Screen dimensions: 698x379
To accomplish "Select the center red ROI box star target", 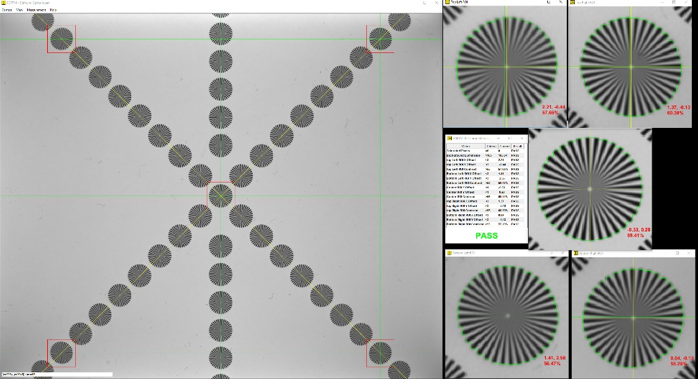I will click(x=220, y=195).
